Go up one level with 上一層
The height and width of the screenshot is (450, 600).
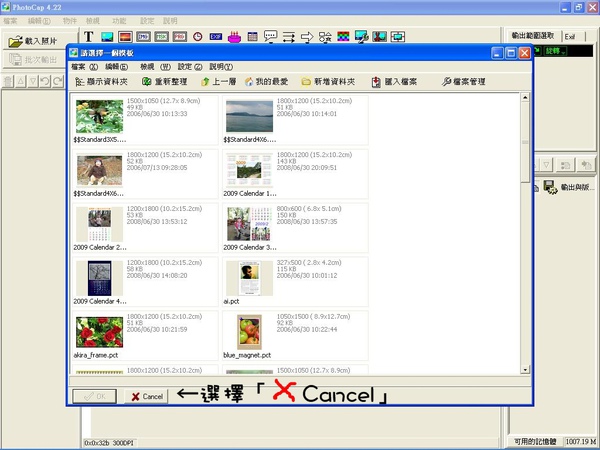[x=218, y=82]
